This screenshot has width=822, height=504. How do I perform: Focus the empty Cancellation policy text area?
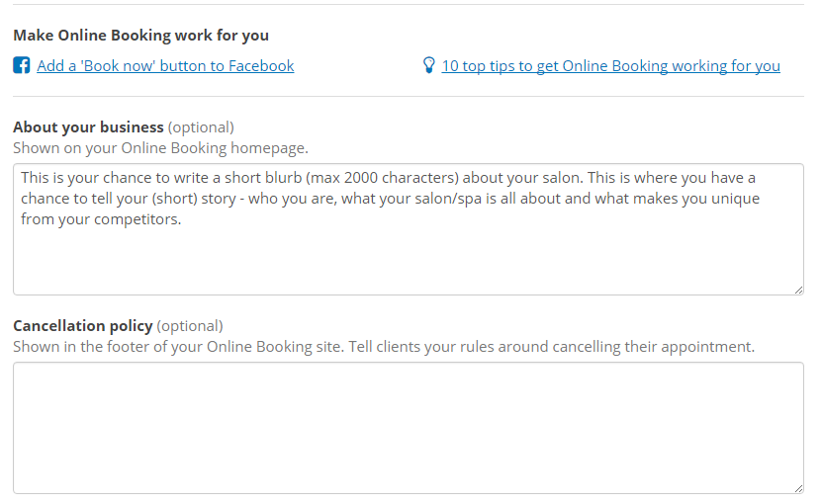[408, 427]
